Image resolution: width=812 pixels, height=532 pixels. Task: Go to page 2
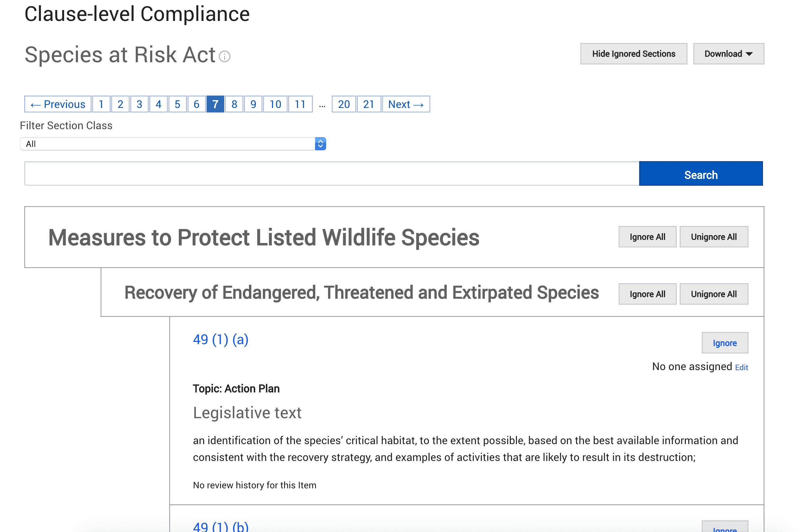click(120, 104)
